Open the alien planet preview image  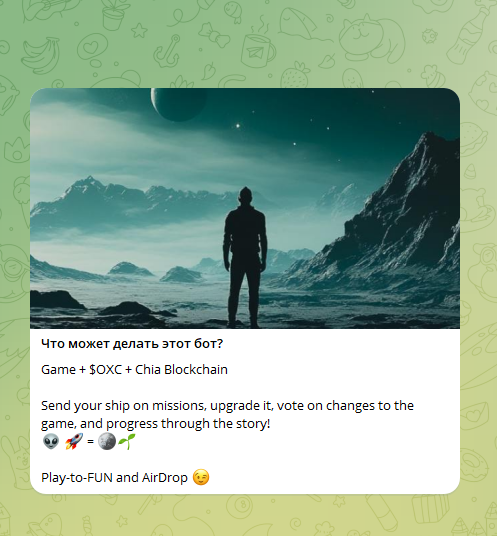245,208
